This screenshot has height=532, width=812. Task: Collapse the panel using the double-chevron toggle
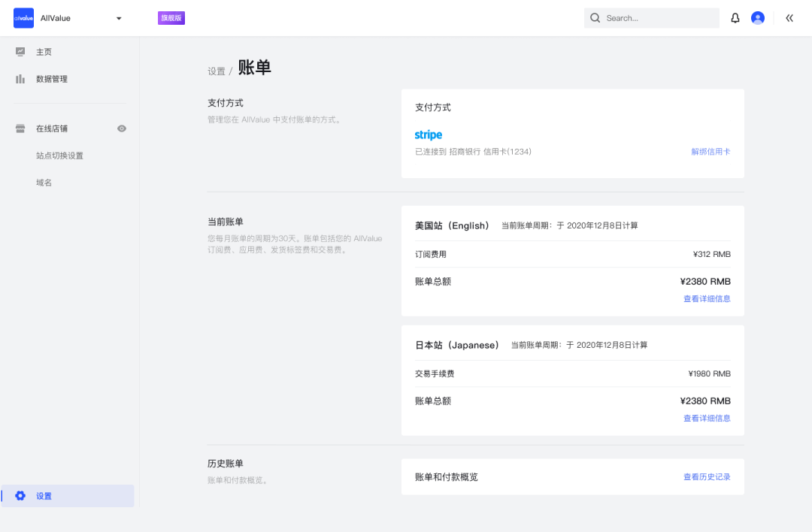789,17
